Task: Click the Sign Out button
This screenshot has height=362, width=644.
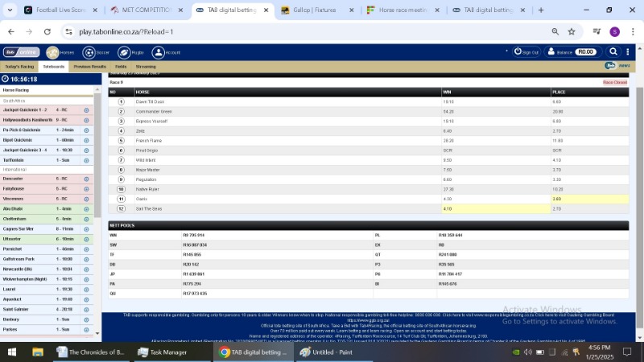Action: click(x=526, y=51)
